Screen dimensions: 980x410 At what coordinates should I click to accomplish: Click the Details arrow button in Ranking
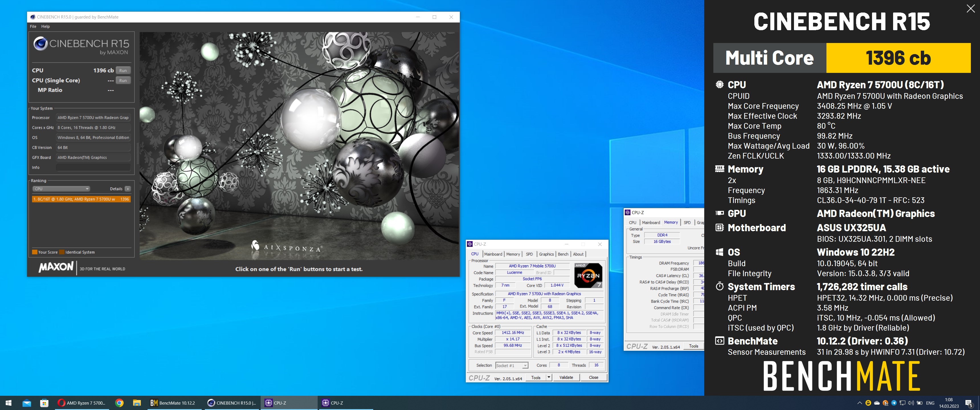click(x=128, y=189)
